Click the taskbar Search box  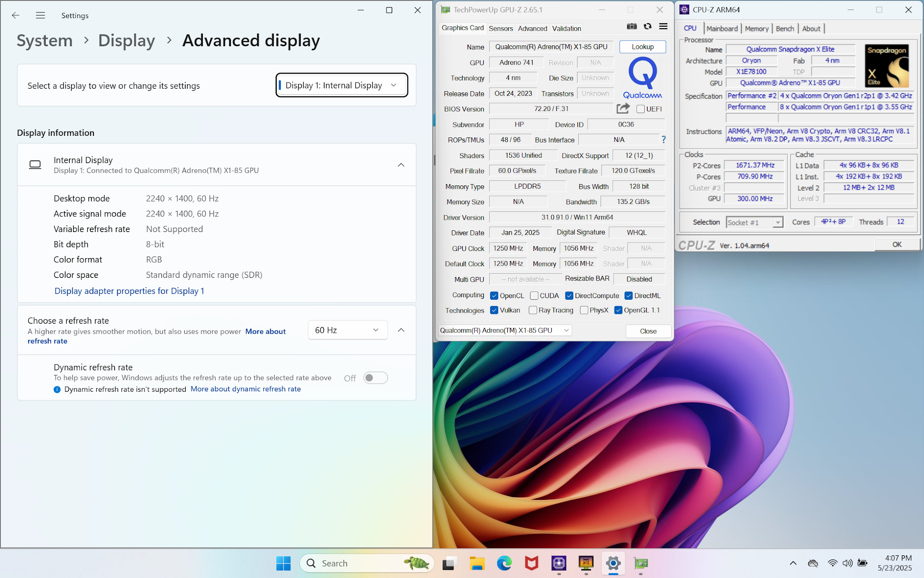(x=367, y=563)
